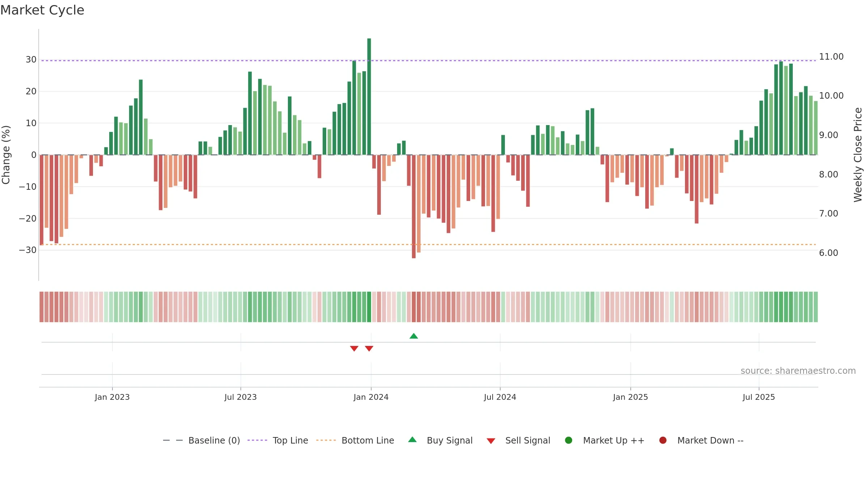Click the green Market Up legend circle
The image size is (868, 488).
tap(569, 440)
